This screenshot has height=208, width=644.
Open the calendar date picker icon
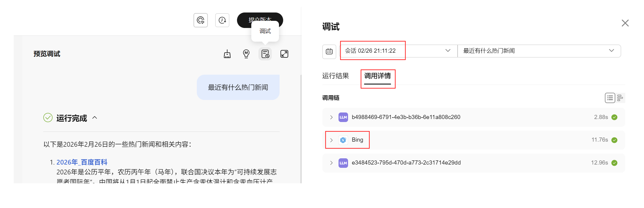329,51
